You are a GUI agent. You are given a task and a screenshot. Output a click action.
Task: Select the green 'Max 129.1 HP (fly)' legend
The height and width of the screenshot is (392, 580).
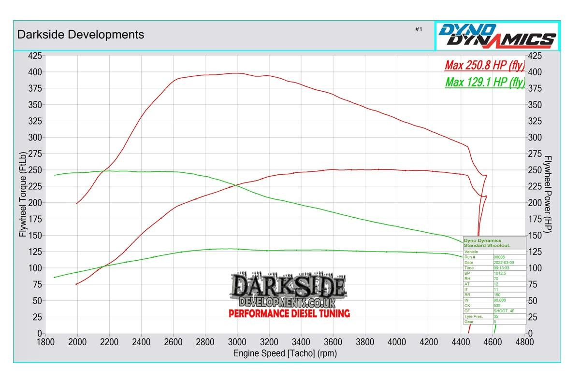click(485, 83)
